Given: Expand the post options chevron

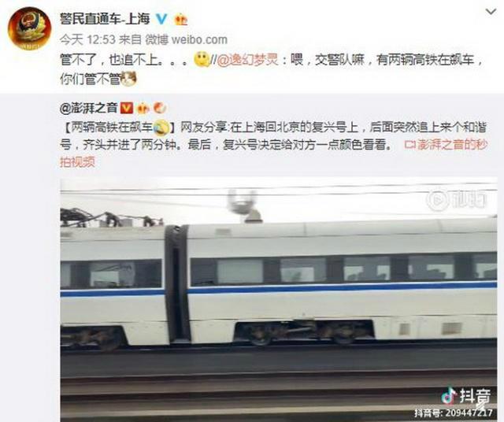Looking at the screenshot, I should point(491,12).
